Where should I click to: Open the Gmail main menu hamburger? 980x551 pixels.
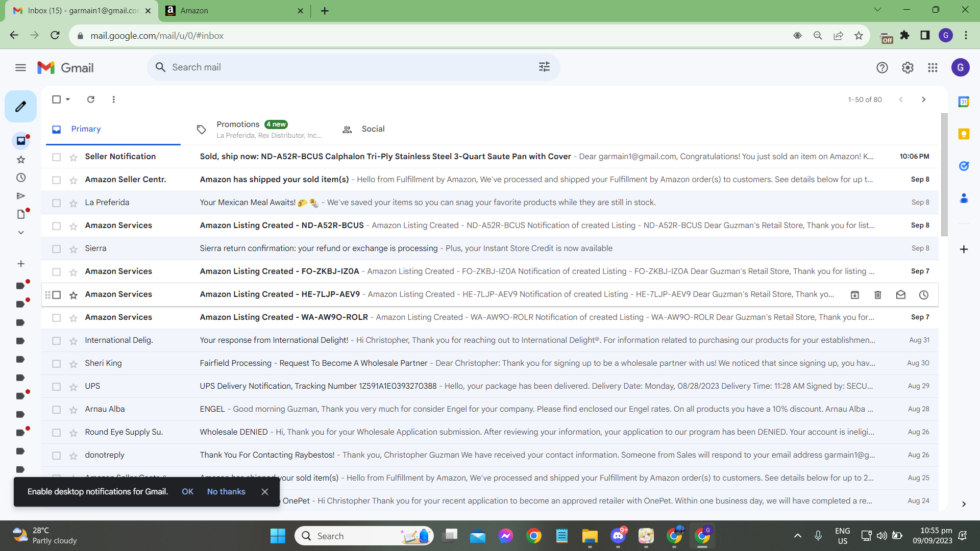[x=20, y=67]
